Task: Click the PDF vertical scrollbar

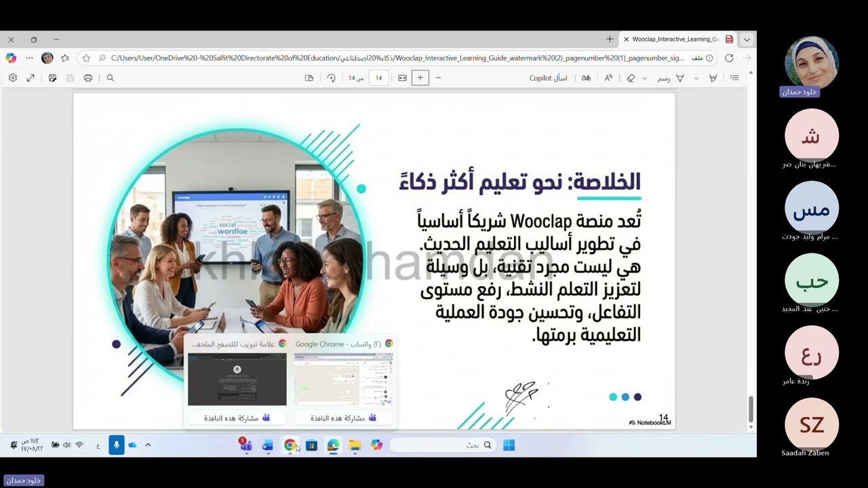Action: tap(751, 409)
